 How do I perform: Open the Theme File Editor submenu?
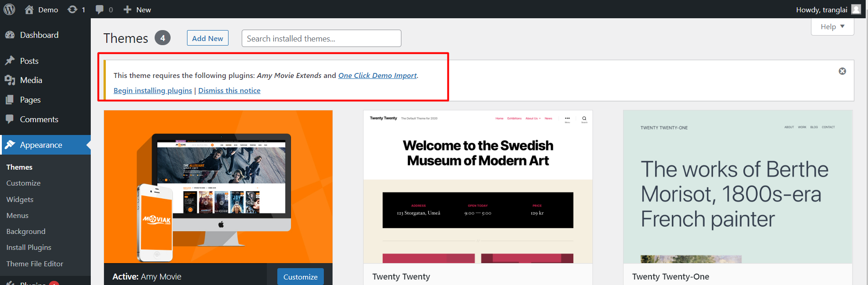35,264
